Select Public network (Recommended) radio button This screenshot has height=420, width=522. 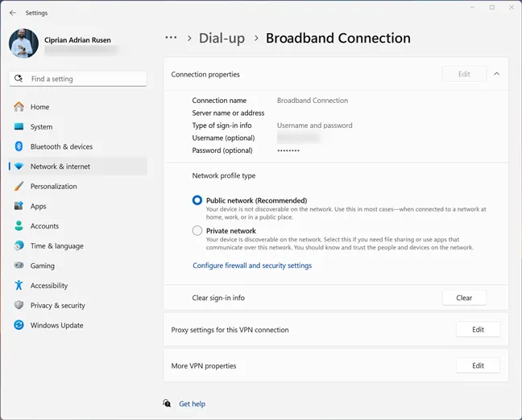coord(197,200)
